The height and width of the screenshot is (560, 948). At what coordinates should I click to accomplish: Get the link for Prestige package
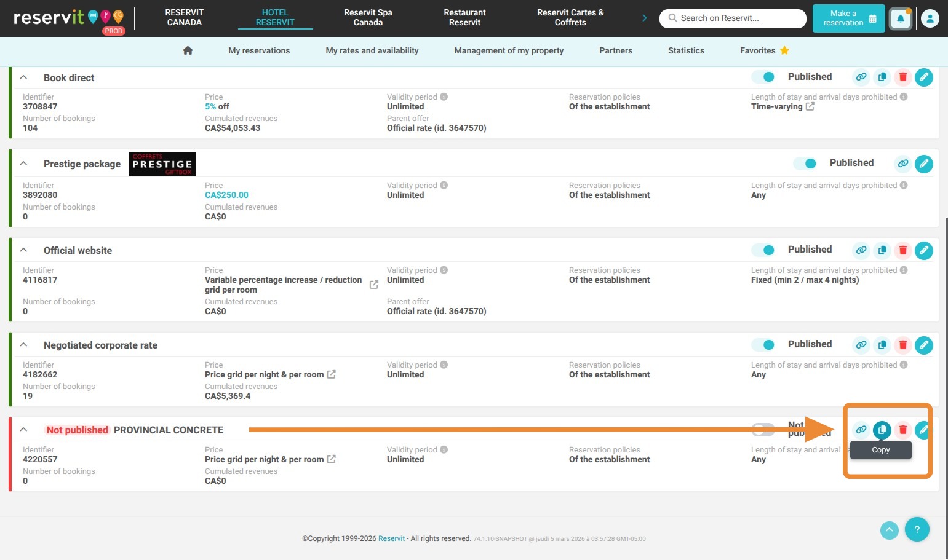[903, 164]
